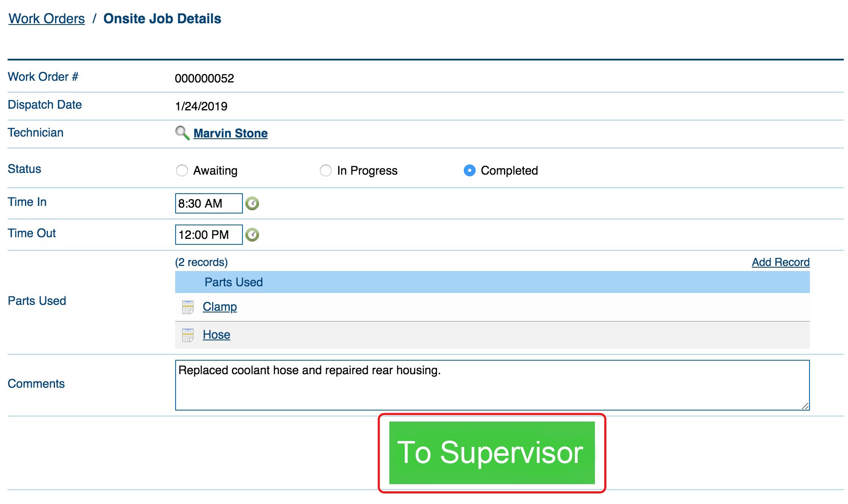Image resolution: width=848 pixels, height=504 pixels.
Task: Click the magnifier icon next to Marvin Stone
Action: [181, 133]
